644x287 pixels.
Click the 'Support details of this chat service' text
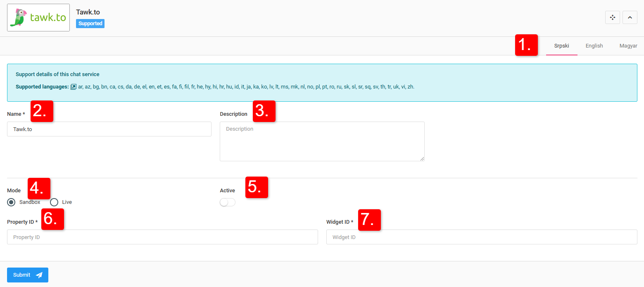click(x=57, y=74)
